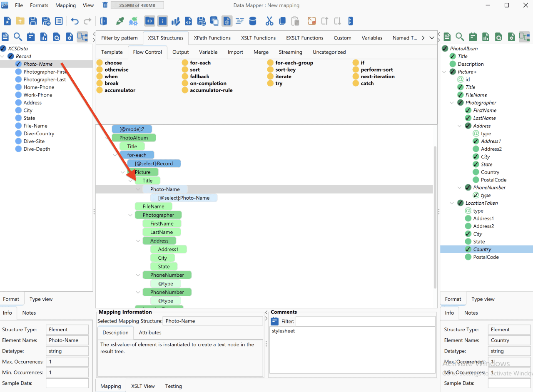Viewport: 533px width, 392px height.
Task: Collapse the Picture node in the mapping
Action: tap(123, 172)
